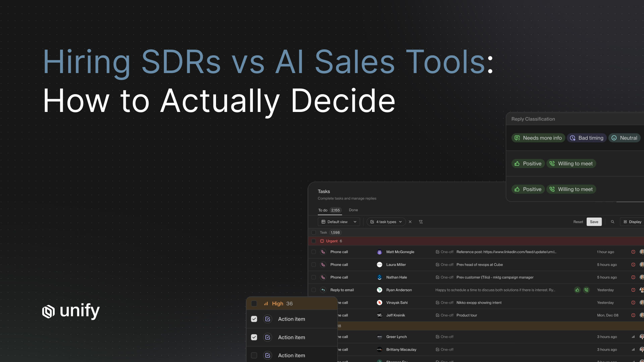
Task: Check the Matt McGonegle task checkbox
Action: tap(314, 252)
